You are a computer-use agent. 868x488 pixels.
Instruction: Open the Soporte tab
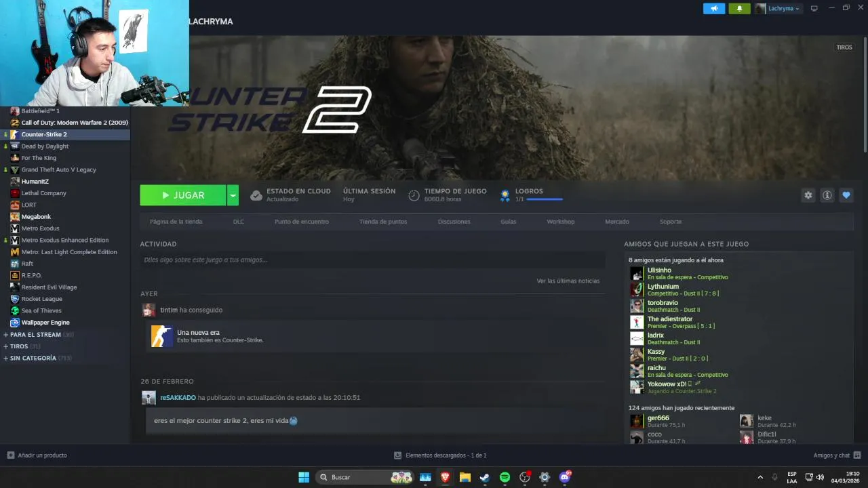(671, 222)
